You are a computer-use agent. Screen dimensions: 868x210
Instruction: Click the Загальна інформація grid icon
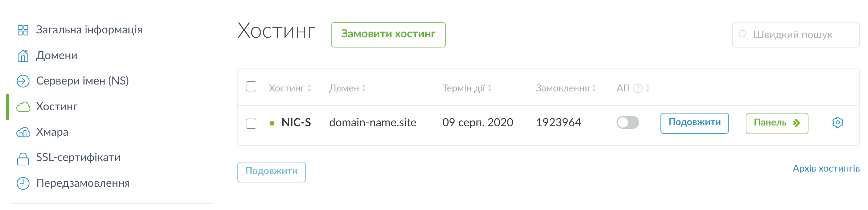click(23, 30)
